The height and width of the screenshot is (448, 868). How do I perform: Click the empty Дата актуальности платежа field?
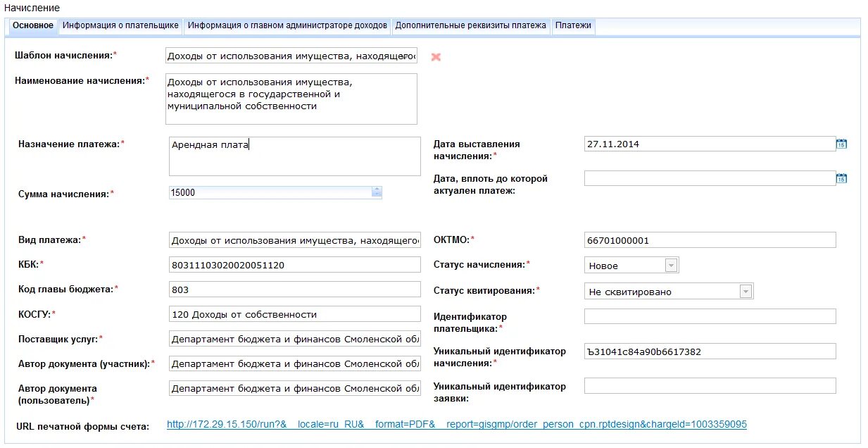click(x=710, y=178)
